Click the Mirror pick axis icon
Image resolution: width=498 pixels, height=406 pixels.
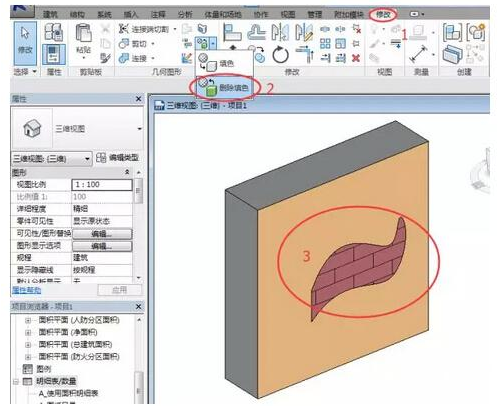coord(280,32)
